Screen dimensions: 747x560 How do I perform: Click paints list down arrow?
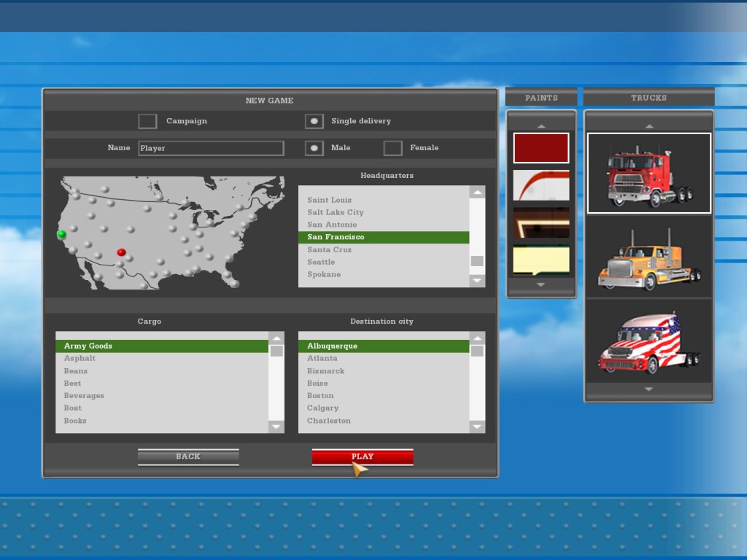click(541, 285)
